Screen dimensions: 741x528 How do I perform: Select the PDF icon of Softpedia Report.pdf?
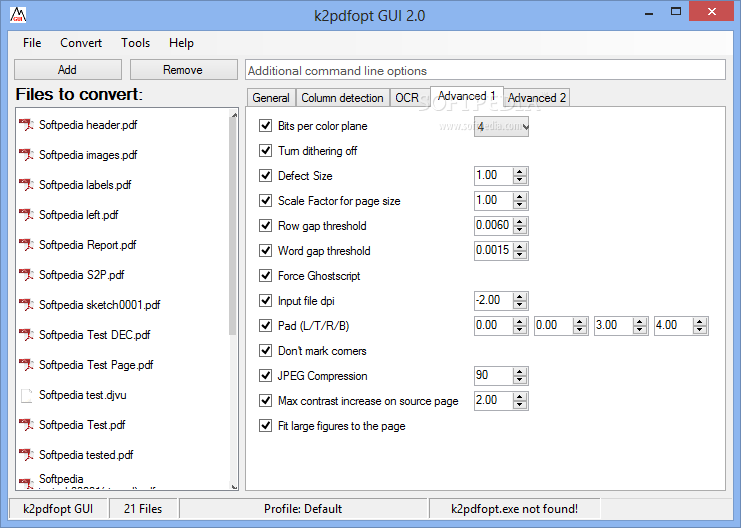26,245
